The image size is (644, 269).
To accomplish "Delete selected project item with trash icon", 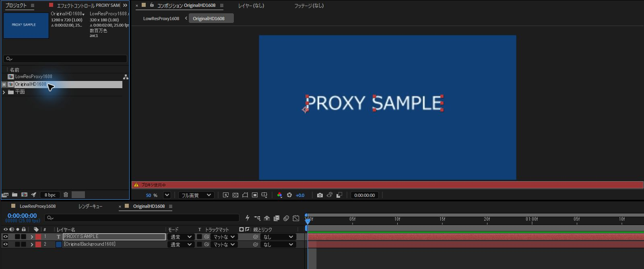I will click(66, 195).
